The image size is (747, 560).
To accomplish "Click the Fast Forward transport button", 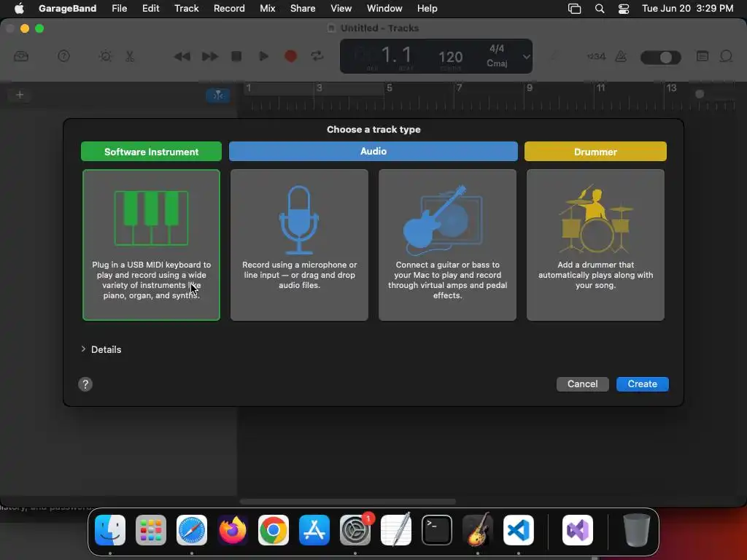I will [209, 56].
